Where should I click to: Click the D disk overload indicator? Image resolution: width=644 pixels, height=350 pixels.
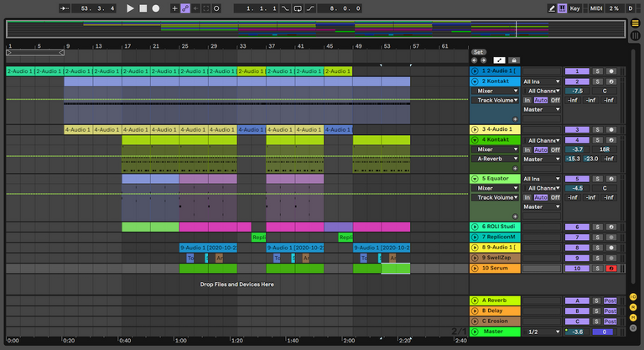coord(631,8)
